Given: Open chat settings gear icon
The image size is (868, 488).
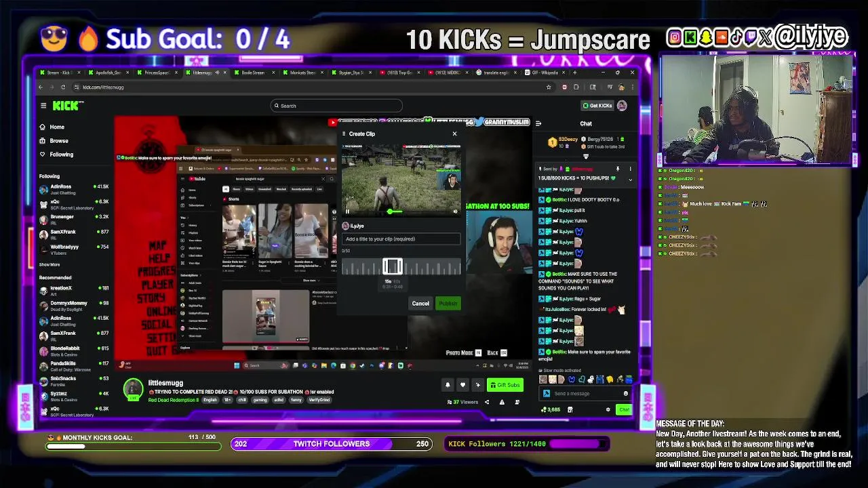Looking at the screenshot, I should tap(608, 409).
